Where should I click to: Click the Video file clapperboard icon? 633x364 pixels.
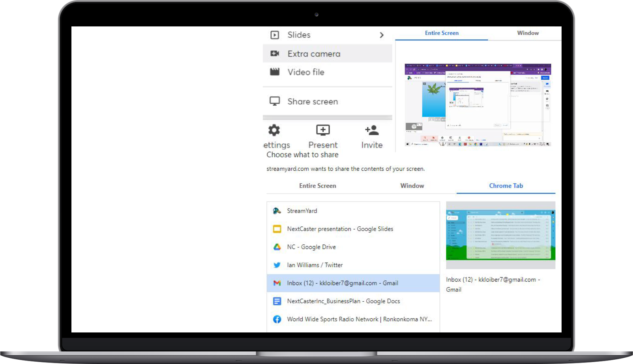(x=275, y=72)
